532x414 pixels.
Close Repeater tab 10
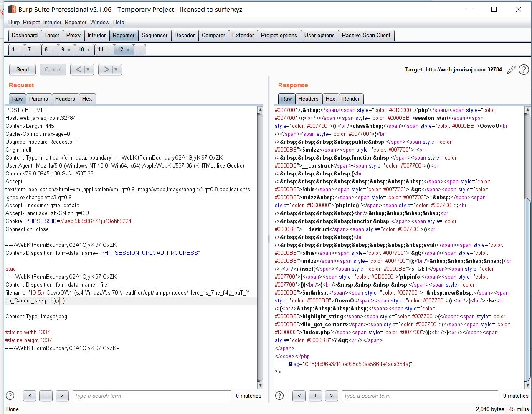(x=89, y=50)
